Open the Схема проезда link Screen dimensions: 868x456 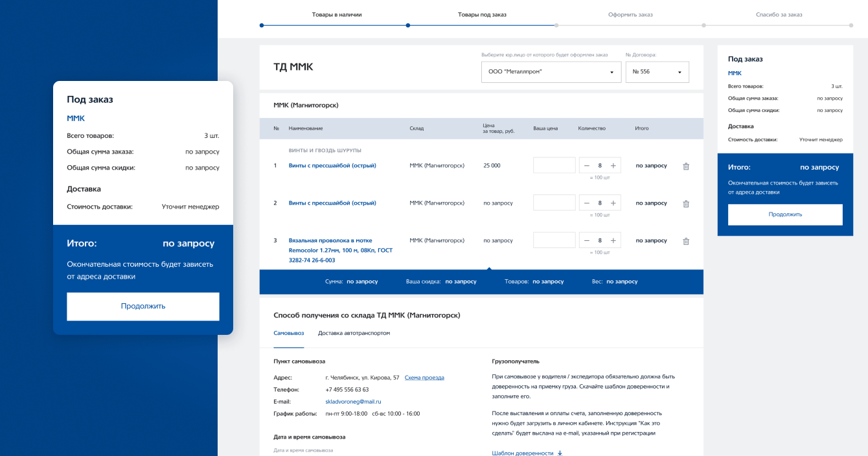424,378
